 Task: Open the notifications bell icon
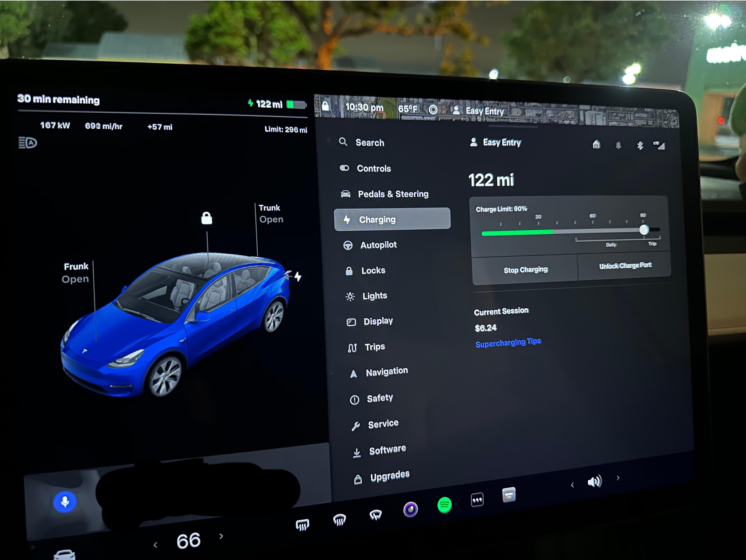tap(618, 145)
